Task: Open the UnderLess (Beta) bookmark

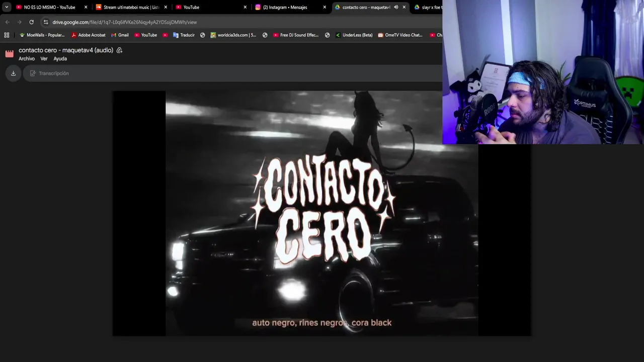Action: click(x=354, y=35)
